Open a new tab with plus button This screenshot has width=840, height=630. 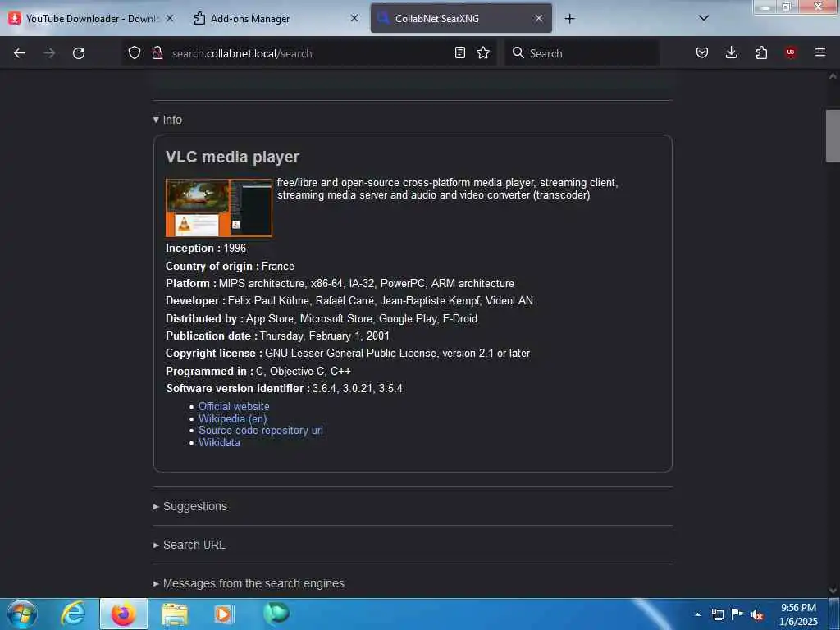coord(569,19)
